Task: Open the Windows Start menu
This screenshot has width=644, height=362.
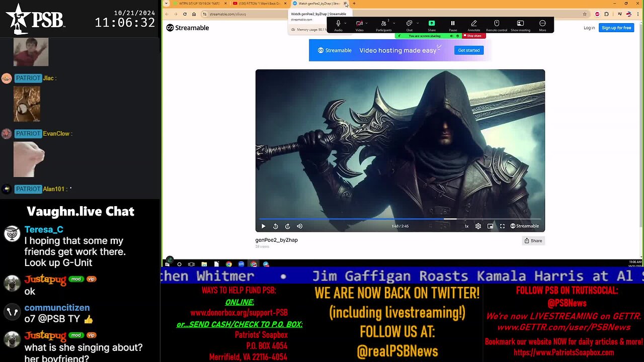Action: coord(167,264)
